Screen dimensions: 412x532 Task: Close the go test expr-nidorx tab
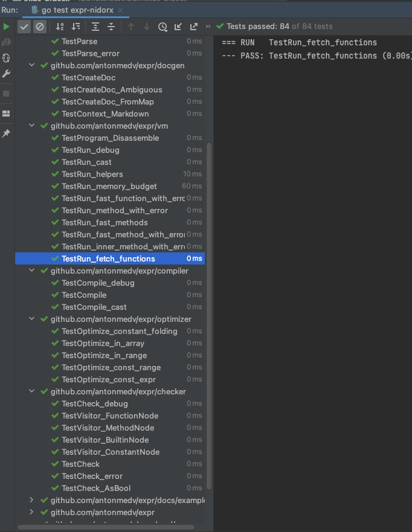click(x=120, y=10)
